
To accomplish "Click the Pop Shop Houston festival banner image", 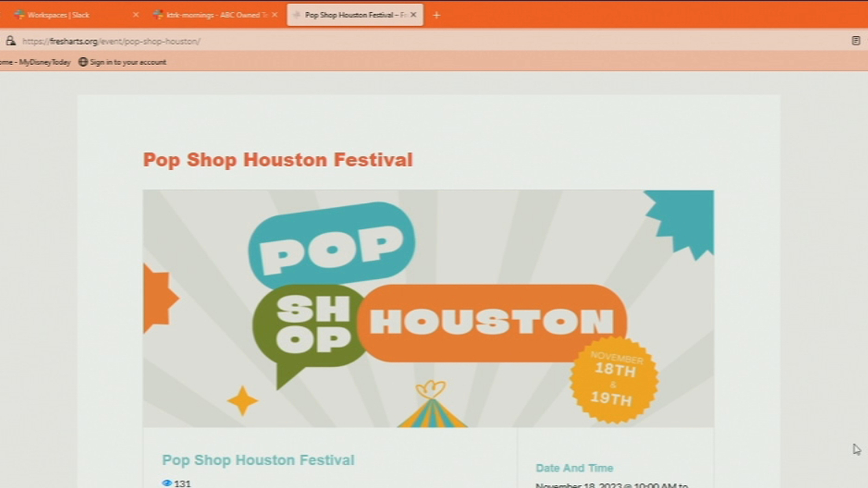I will [x=429, y=309].
